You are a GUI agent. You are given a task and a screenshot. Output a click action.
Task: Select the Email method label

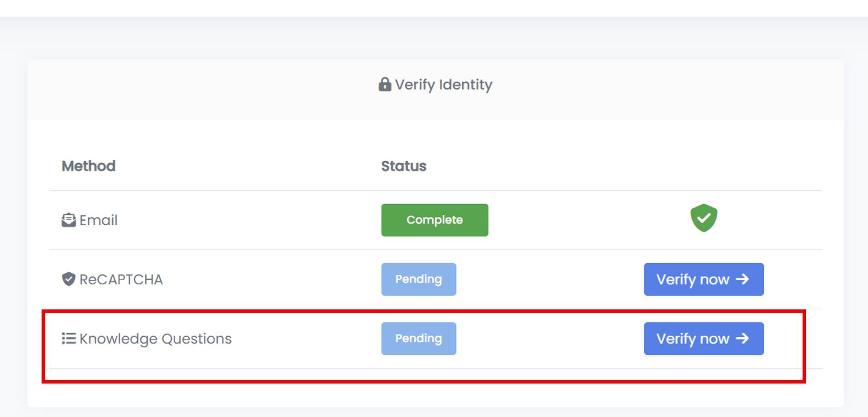99,220
